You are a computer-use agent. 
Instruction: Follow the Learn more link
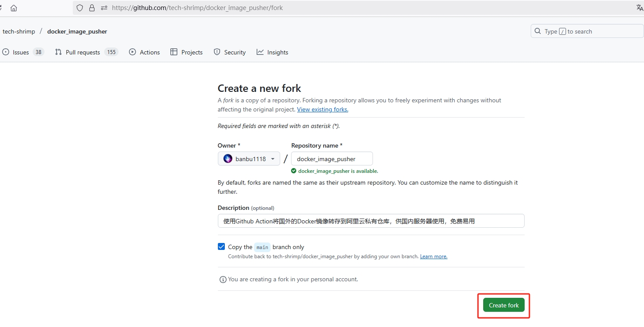point(434,257)
